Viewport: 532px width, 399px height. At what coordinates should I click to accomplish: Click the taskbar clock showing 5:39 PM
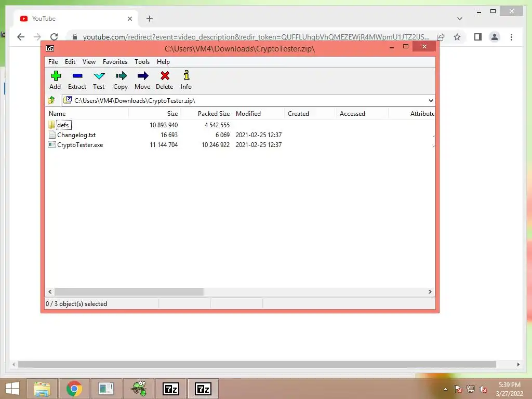pyautogui.click(x=509, y=385)
